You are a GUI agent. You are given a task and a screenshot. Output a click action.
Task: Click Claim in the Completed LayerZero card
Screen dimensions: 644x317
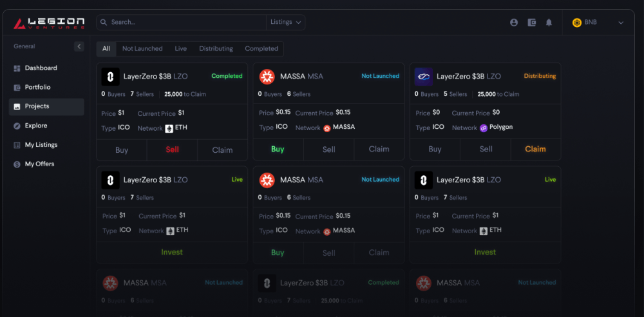222,150
